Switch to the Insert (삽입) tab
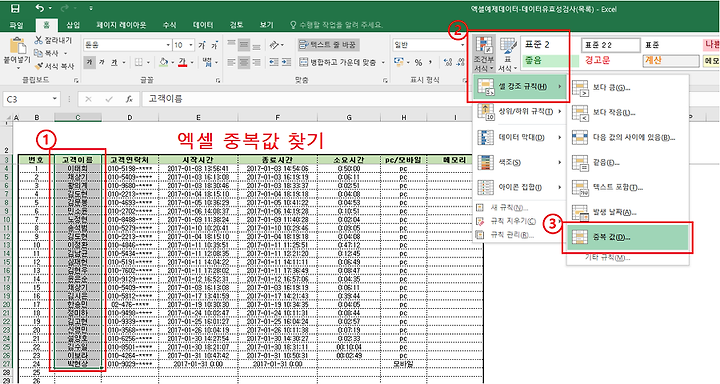The width and height of the screenshot is (720, 384). 73,25
